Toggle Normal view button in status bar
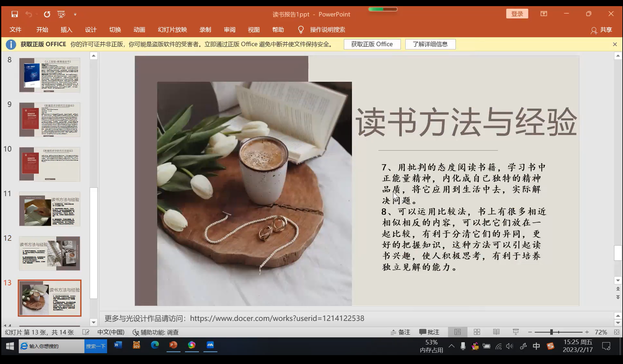This screenshot has height=364, width=623. pyautogui.click(x=458, y=332)
